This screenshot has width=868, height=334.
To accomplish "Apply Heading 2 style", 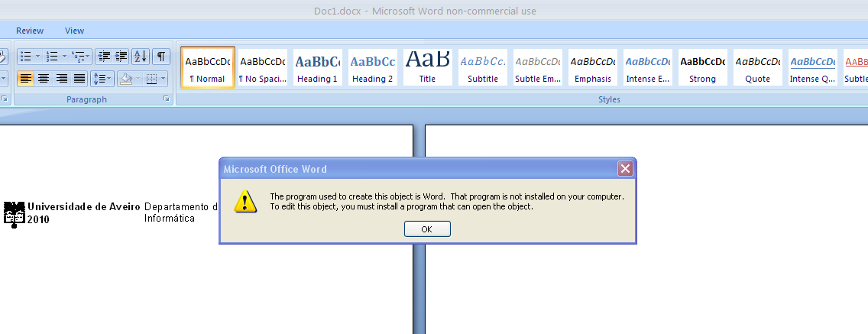I will click(373, 67).
